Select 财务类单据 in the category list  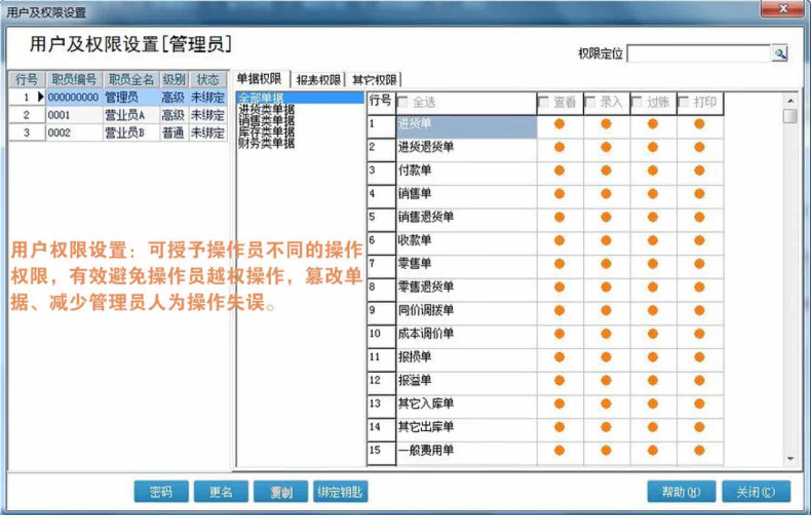tap(267, 143)
